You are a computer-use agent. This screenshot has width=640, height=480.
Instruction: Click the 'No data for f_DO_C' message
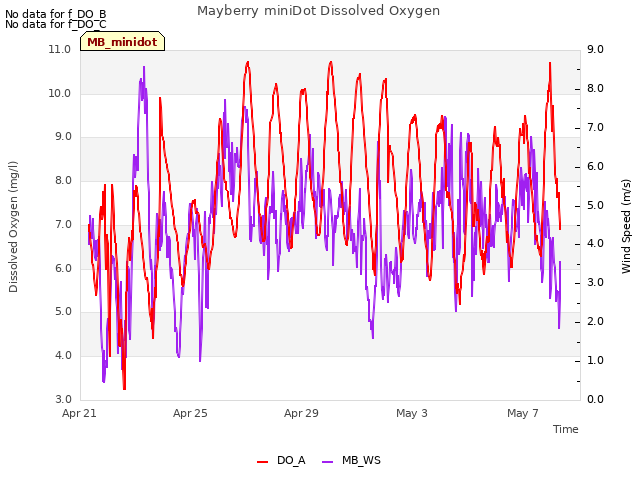point(56,24)
